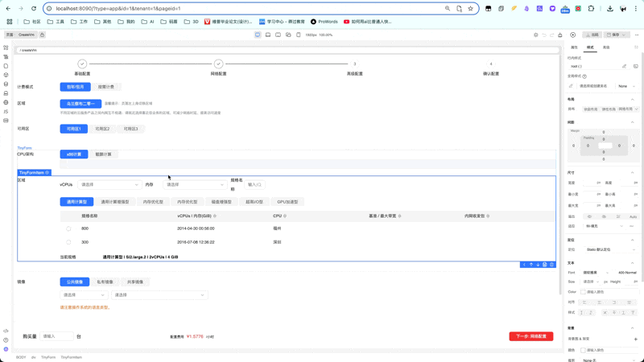Click the 私有镜像 private image button
The width and height of the screenshot is (644, 362).
tap(105, 282)
